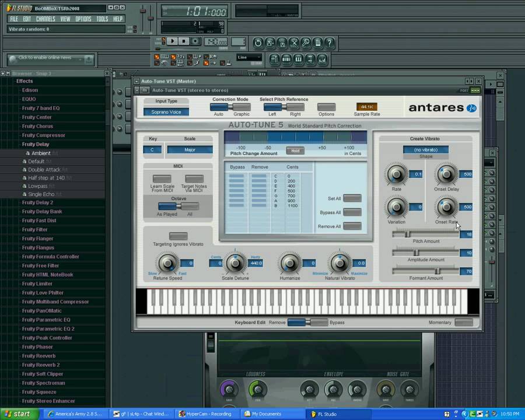Click the one-click recording microphone icon
Screen dimensions: 525x420
click(x=306, y=43)
